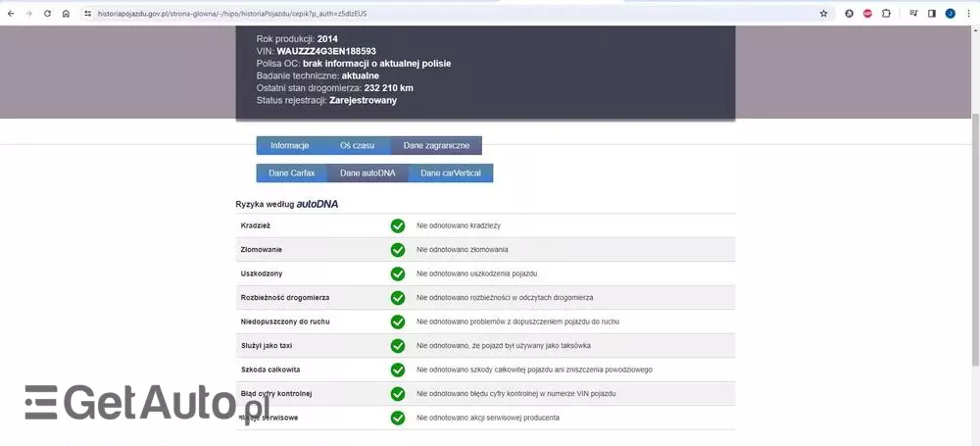Click the address bar URL field
Image resolution: width=980 pixels, height=446 pixels.
[x=441, y=14]
